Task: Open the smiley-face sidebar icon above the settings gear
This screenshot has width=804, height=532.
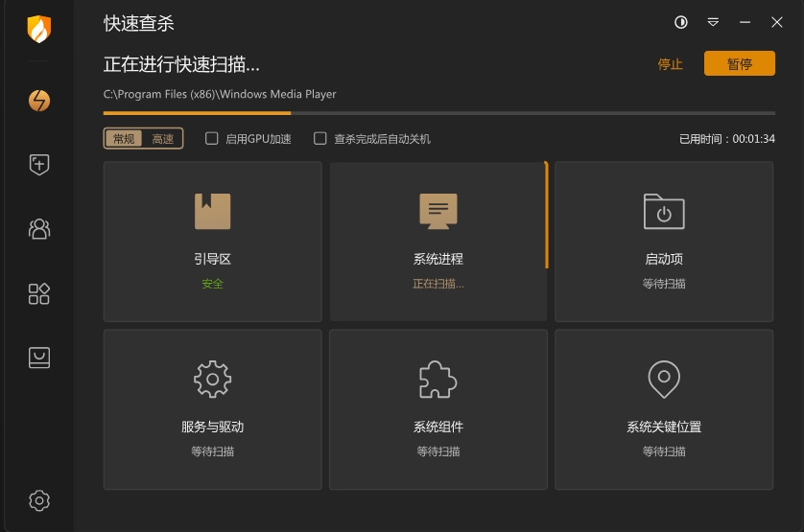Action: point(39,358)
